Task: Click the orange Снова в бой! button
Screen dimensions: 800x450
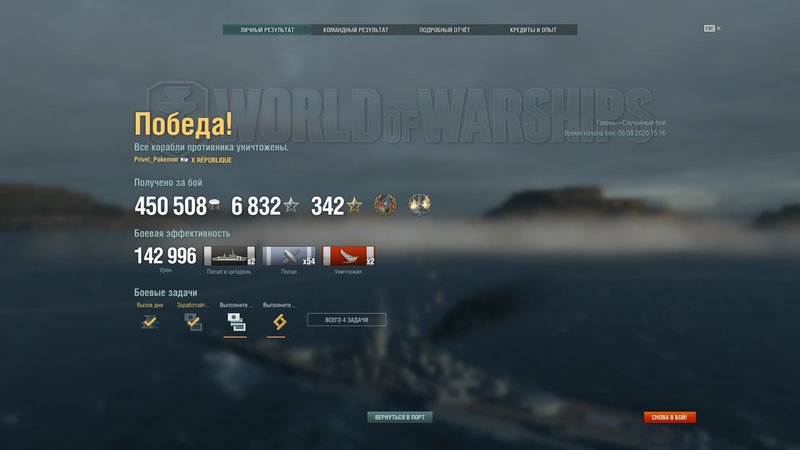Action: (x=669, y=417)
